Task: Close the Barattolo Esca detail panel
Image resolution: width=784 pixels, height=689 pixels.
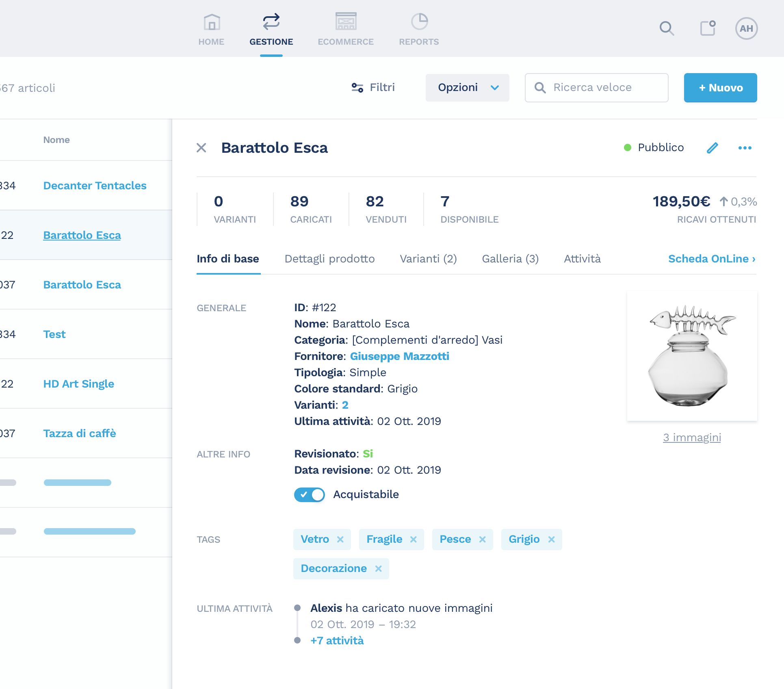Action: (x=201, y=148)
